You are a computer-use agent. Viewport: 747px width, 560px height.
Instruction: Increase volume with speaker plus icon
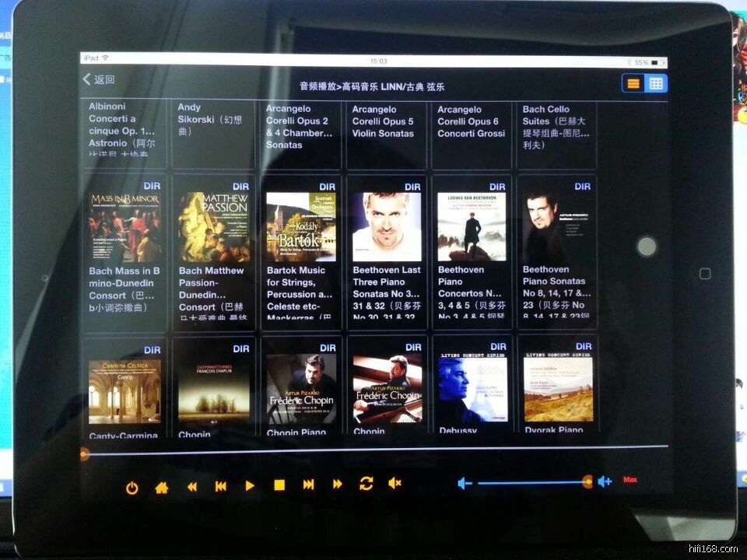pos(605,481)
